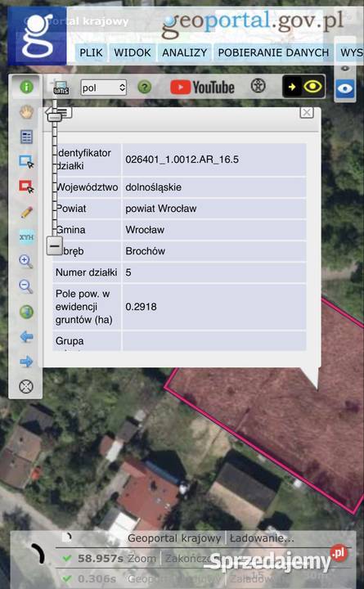Click the powiat Wrocław value
This screenshot has width=364, height=589.
click(161, 209)
